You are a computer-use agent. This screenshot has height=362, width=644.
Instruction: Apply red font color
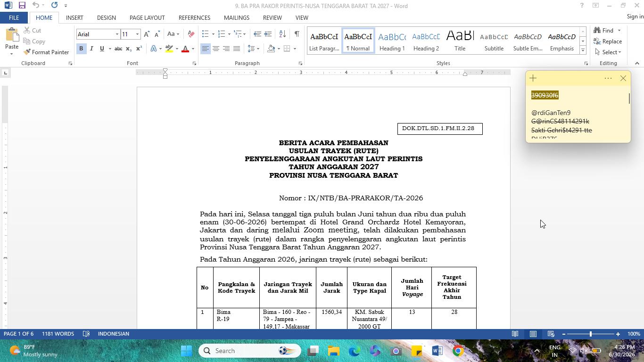click(x=185, y=49)
